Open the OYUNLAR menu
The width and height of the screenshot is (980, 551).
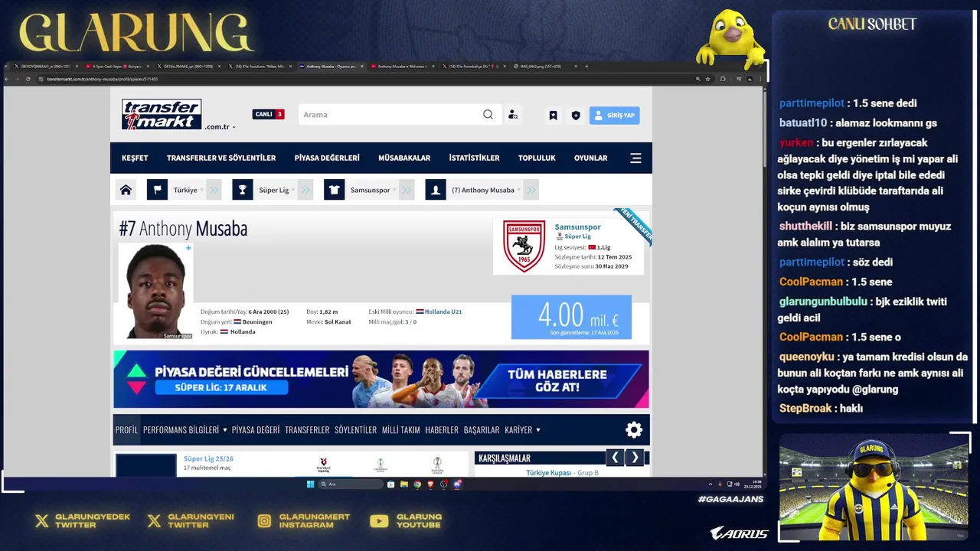[591, 158]
